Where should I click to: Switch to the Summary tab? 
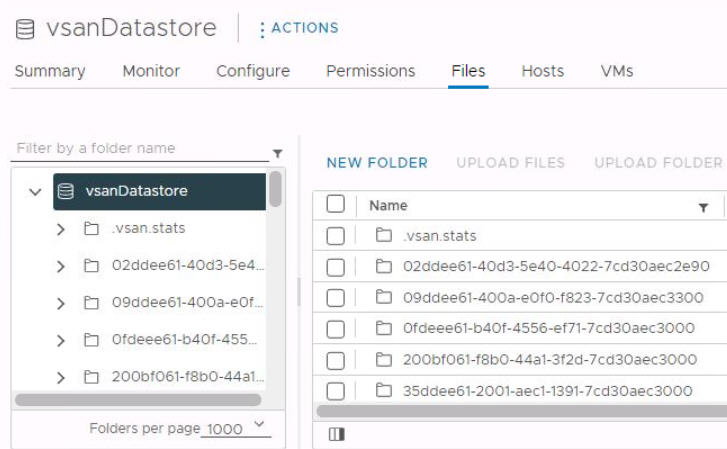50,71
